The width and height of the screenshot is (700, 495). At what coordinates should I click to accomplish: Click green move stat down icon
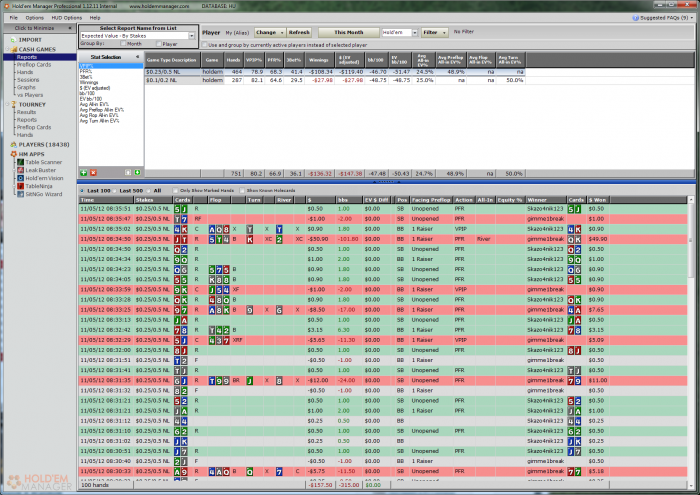(x=138, y=173)
